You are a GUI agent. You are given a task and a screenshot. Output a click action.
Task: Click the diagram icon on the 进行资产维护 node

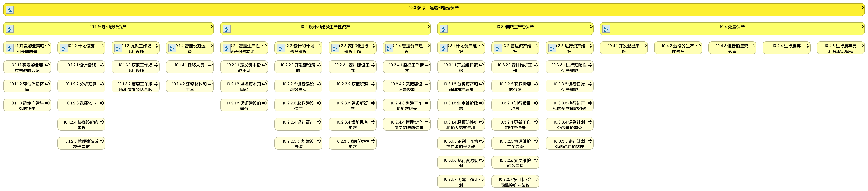(552, 48)
